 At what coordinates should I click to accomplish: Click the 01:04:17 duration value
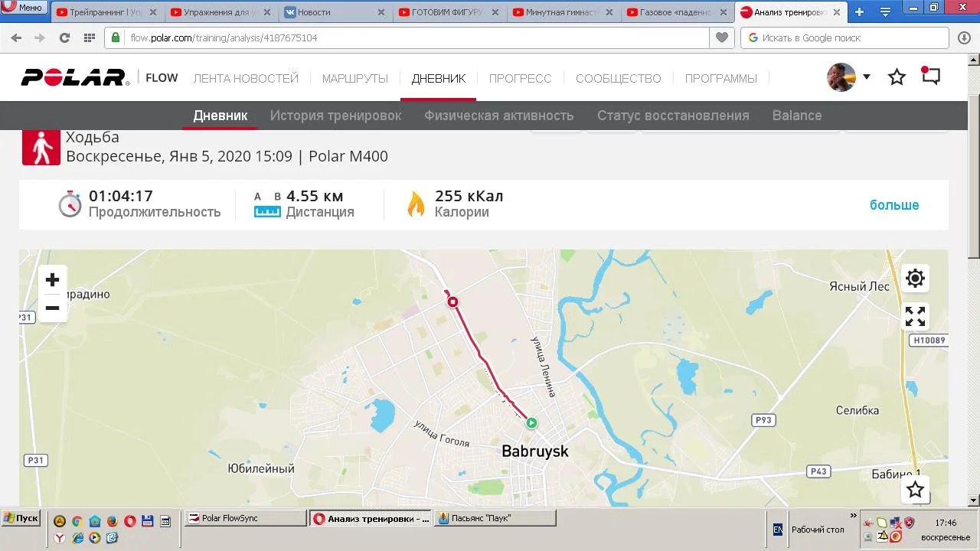click(x=121, y=196)
